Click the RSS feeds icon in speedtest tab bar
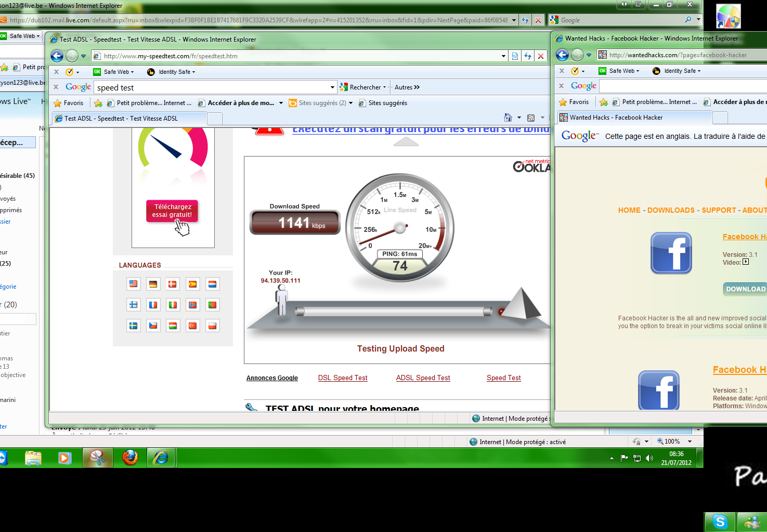The height and width of the screenshot is (532, 767). point(531,118)
